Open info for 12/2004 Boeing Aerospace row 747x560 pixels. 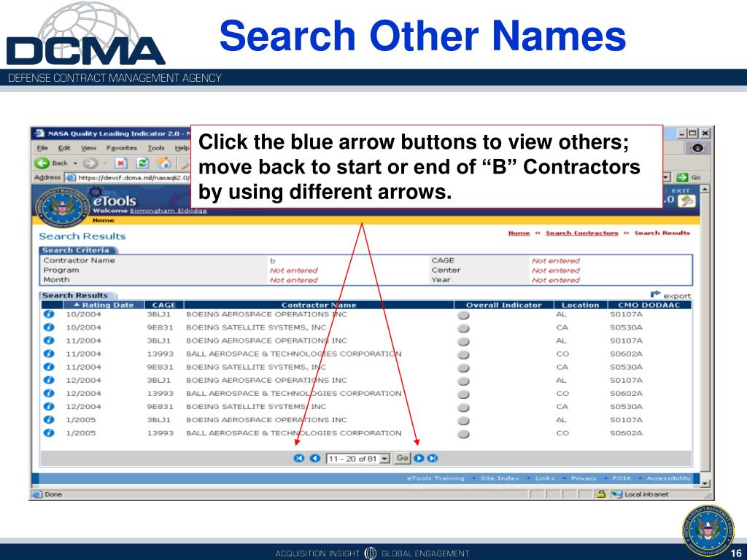pyautogui.click(x=49, y=380)
